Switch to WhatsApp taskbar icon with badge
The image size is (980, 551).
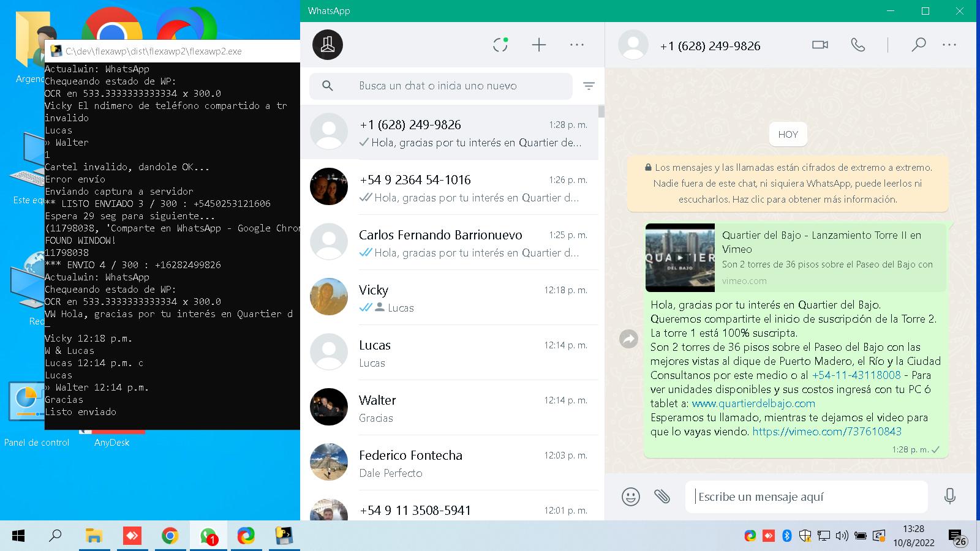tap(208, 536)
